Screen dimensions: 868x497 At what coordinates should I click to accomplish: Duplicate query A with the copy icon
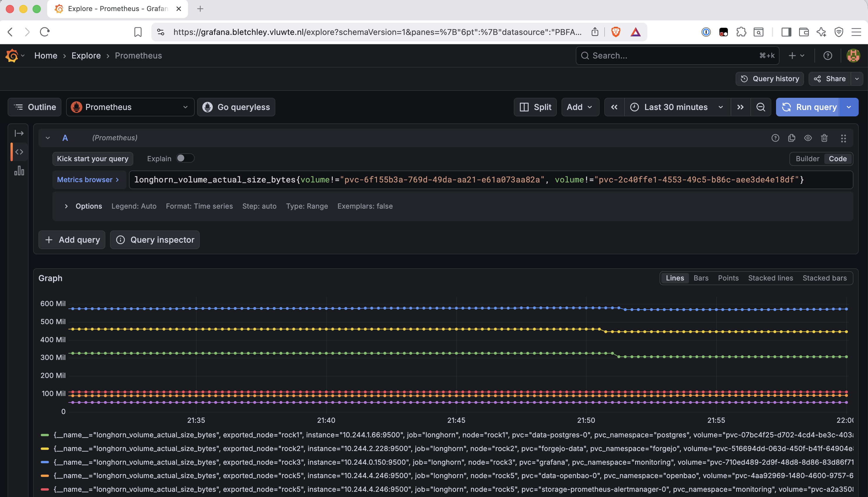click(x=791, y=138)
